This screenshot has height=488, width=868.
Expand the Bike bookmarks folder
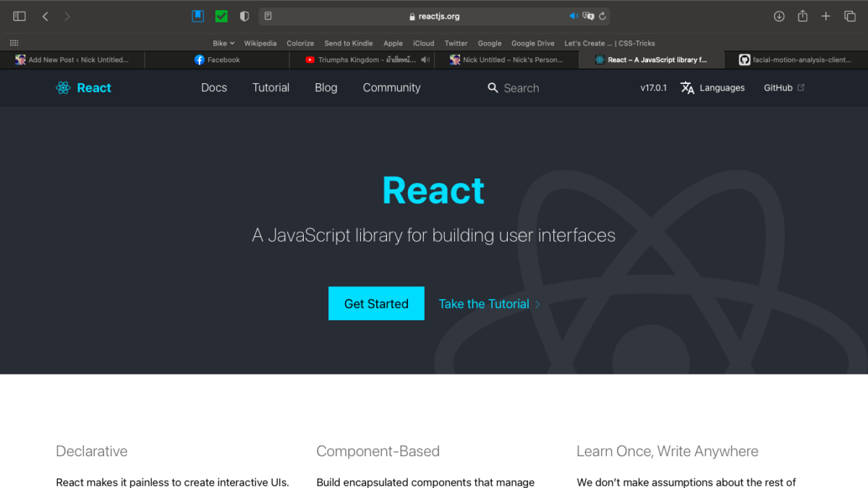[x=224, y=43]
